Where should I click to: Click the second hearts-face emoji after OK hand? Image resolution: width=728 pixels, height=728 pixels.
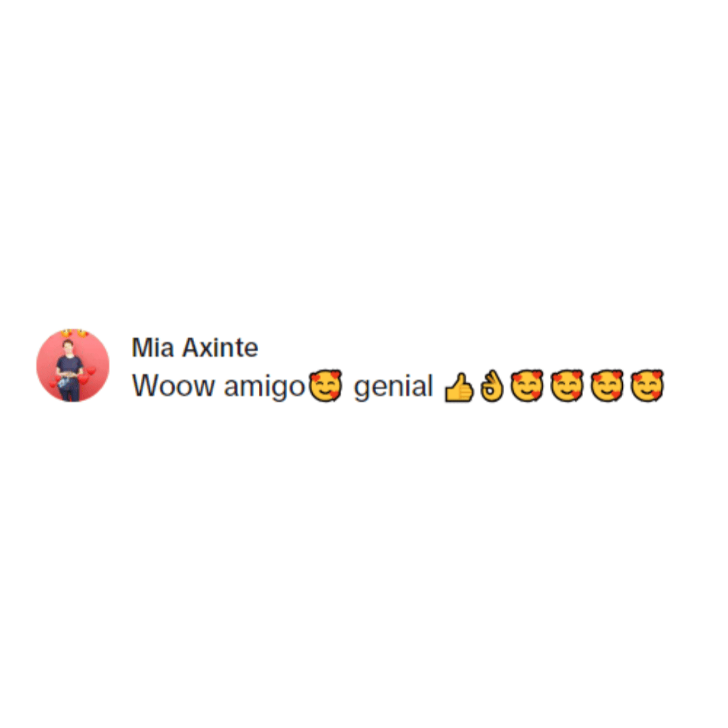click(567, 386)
